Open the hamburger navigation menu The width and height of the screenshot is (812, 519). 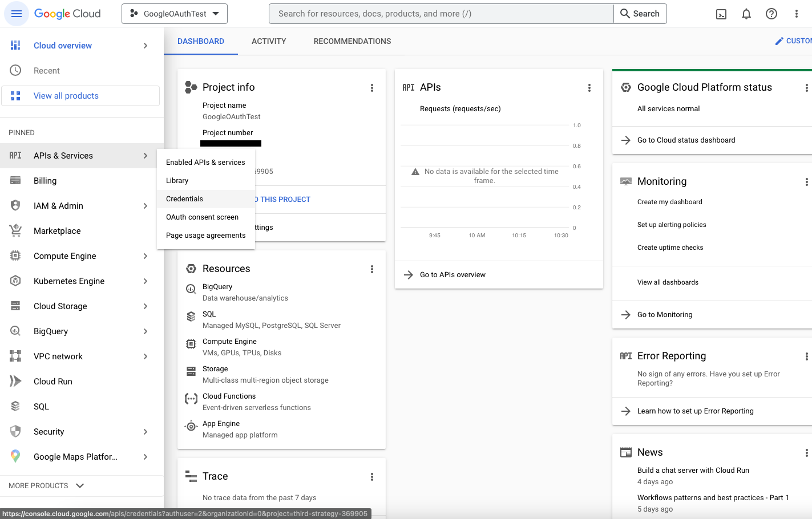click(x=16, y=14)
